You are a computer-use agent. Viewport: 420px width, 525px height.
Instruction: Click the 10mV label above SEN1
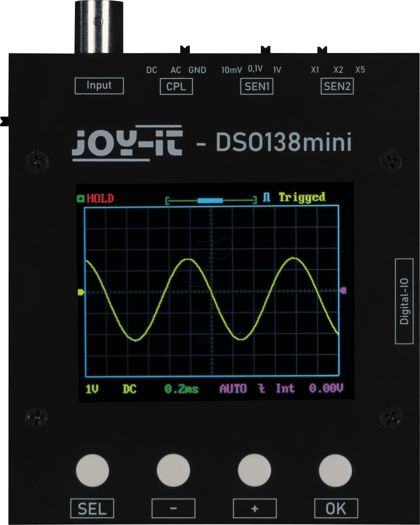[x=232, y=70]
